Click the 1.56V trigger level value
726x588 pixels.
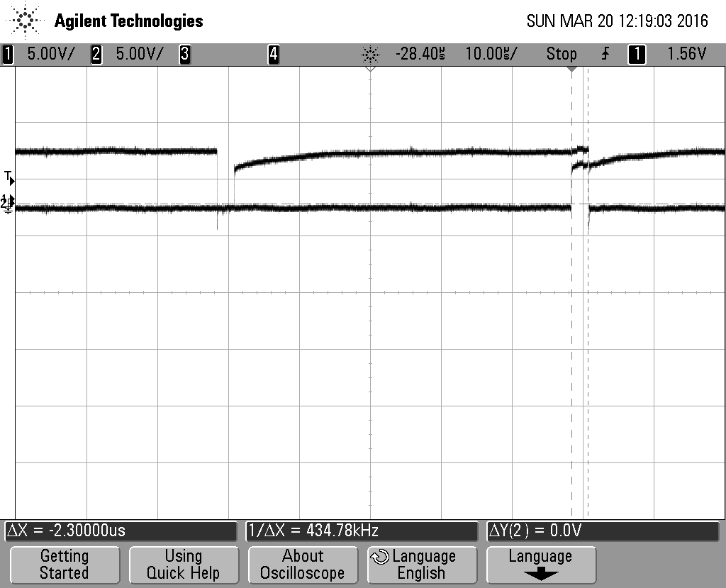(686, 54)
